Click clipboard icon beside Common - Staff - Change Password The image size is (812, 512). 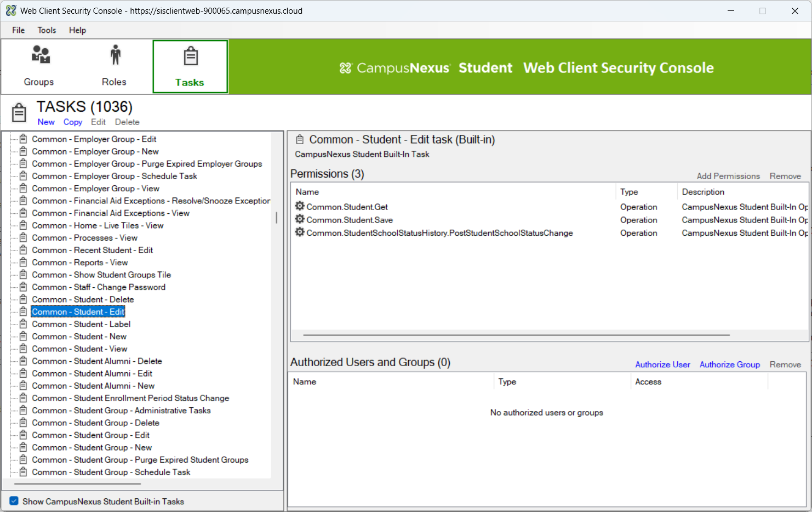pos(23,287)
